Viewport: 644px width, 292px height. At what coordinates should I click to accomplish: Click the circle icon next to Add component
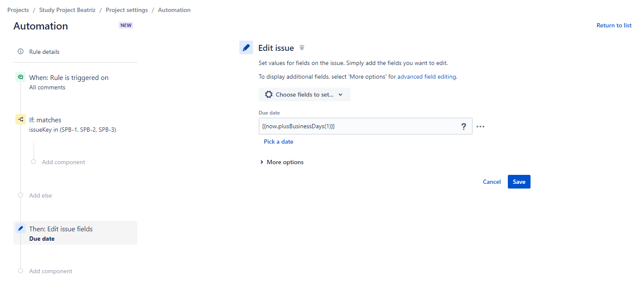pyautogui.click(x=33, y=162)
